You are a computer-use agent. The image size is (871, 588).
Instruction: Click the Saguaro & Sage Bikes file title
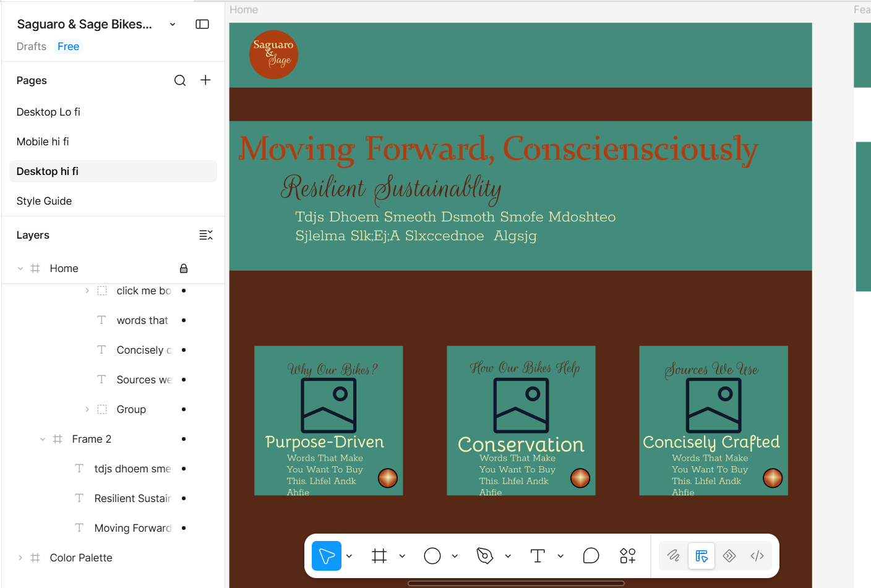[x=85, y=24]
